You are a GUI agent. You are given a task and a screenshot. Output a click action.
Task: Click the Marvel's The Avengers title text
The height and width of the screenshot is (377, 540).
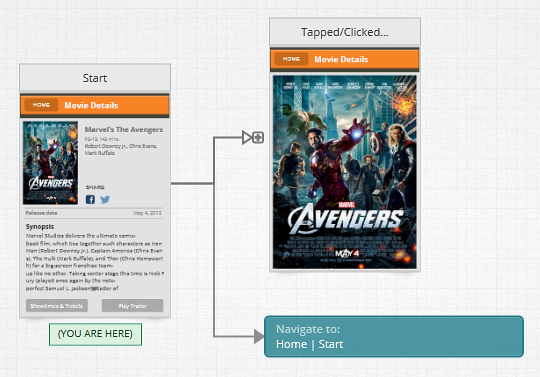coord(124,129)
